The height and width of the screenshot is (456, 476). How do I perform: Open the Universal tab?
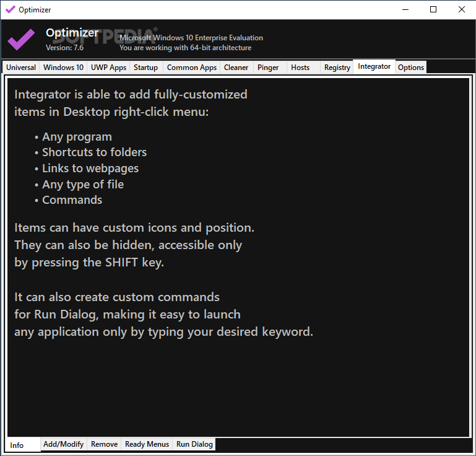[21, 67]
